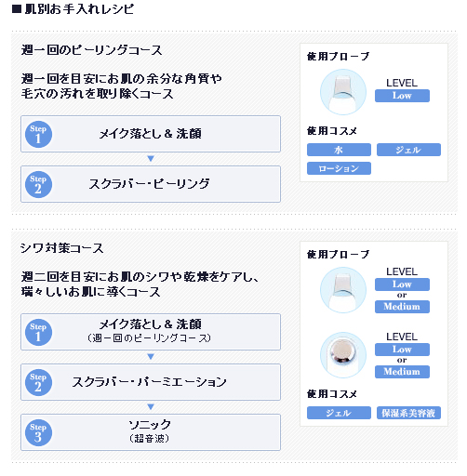Click the Step 1 badge in the シワ対策コース
467x476 pixels.
click(x=38, y=332)
